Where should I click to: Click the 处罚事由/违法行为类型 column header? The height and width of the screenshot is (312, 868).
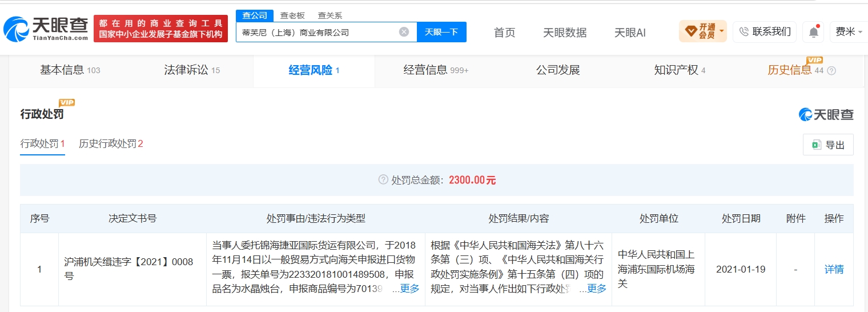pos(316,218)
